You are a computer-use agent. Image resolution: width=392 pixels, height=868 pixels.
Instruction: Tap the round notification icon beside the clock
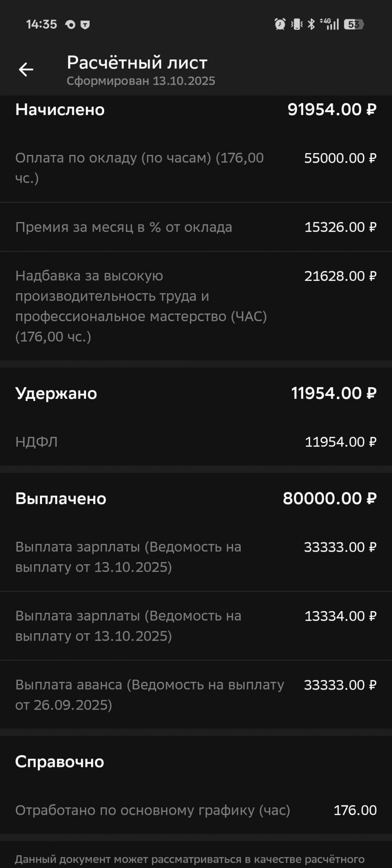point(70,25)
